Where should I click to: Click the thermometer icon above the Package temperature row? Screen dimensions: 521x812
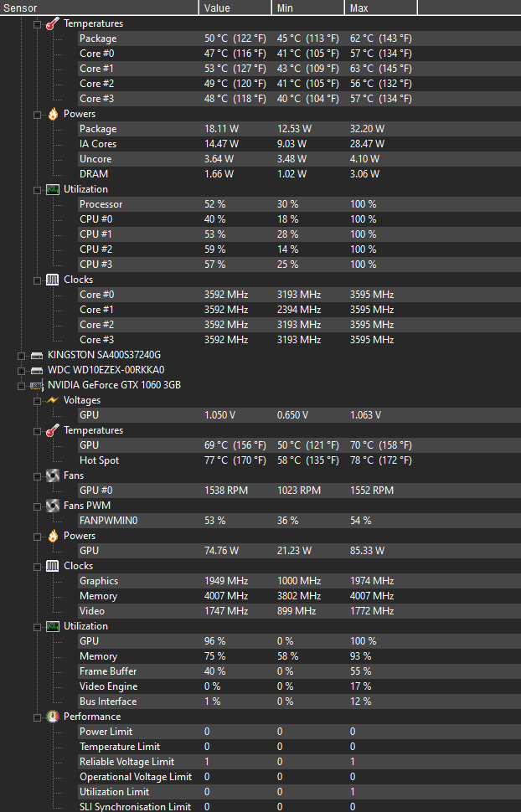point(53,23)
